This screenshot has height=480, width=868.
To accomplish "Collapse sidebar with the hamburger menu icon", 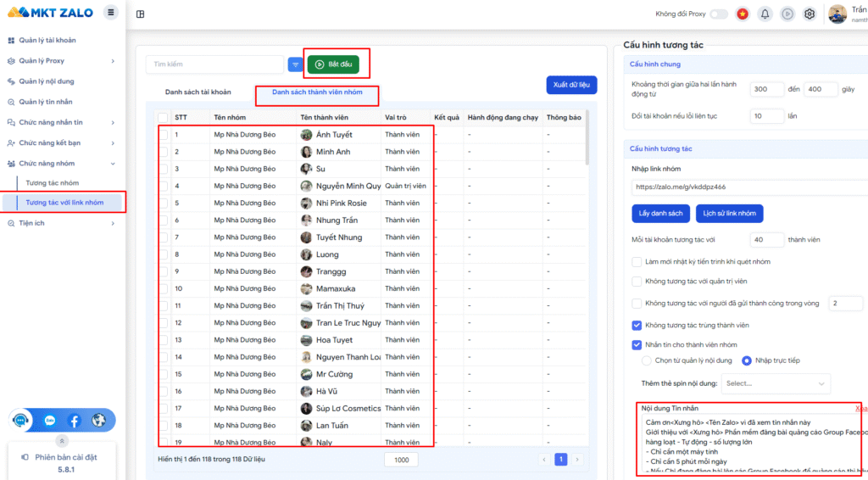I will pos(111,12).
